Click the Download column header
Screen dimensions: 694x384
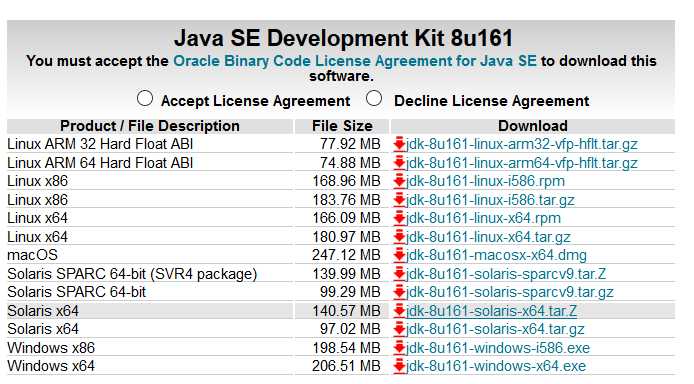pos(533,126)
